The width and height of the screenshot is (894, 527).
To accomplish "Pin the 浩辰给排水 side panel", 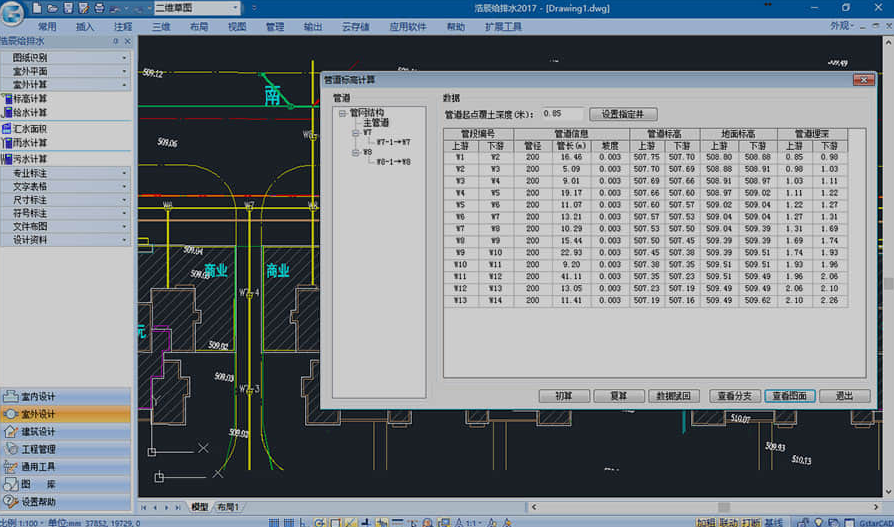I will (x=116, y=41).
